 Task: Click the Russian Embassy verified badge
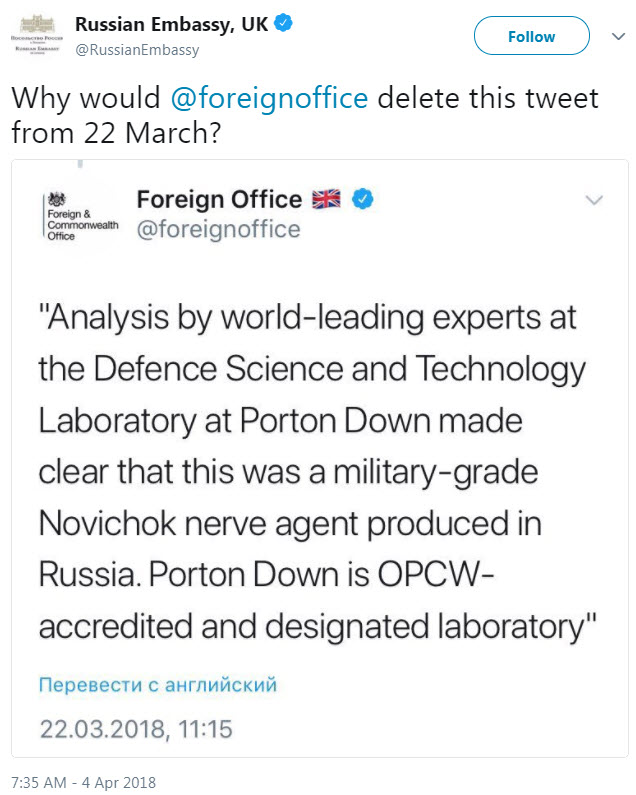tap(283, 23)
